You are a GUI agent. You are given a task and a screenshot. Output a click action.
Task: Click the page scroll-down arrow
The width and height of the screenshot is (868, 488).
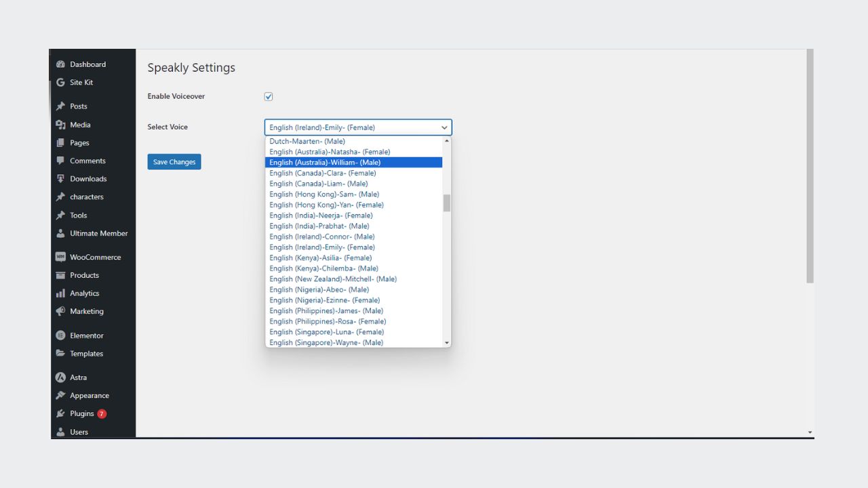click(810, 432)
